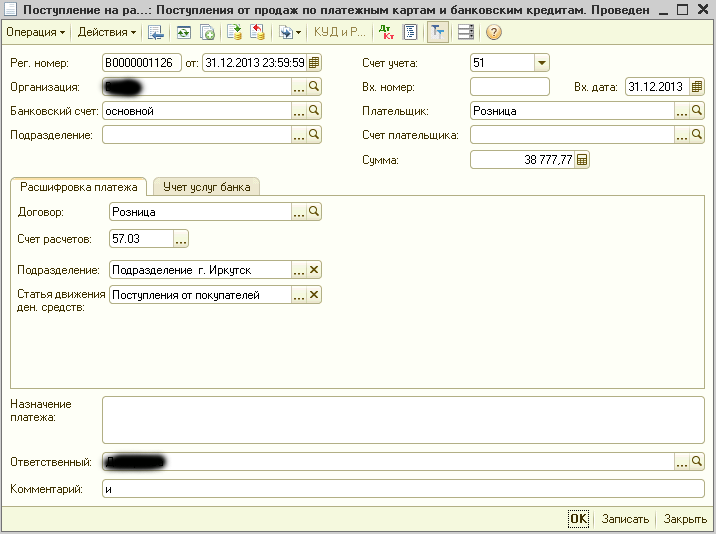The height and width of the screenshot is (534, 716).
Task: Select the Расшифровка платежа tab
Action: click(x=79, y=186)
